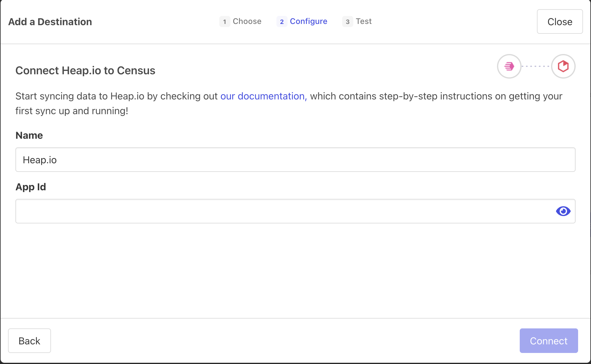Click the Name field label
Screen dimensions: 591x364
point(29,135)
